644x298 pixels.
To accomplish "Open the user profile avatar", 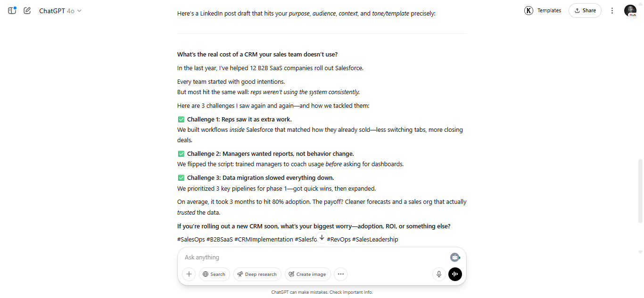I will click(x=630, y=10).
